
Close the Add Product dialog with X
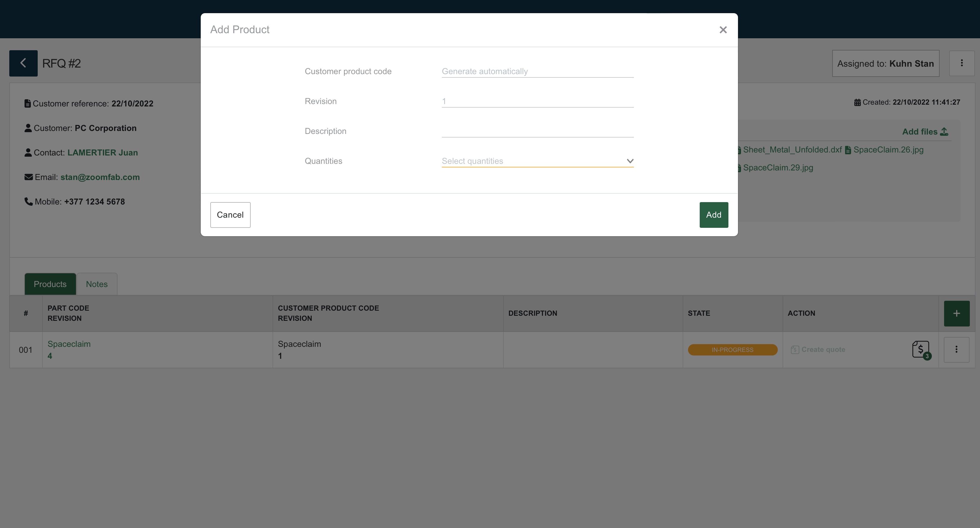point(723,30)
